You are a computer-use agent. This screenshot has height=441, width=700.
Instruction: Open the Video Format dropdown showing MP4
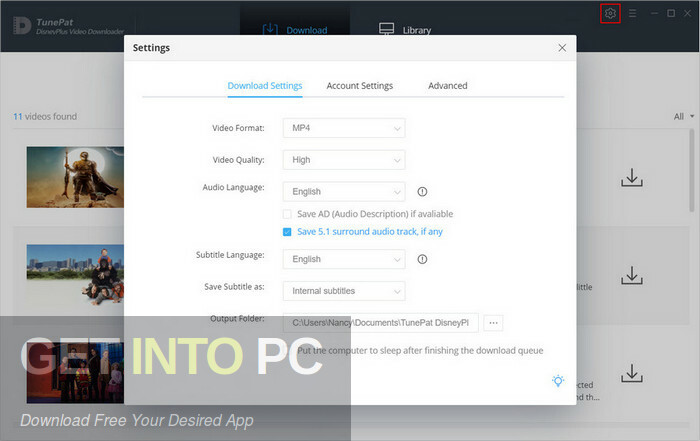pos(344,128)
